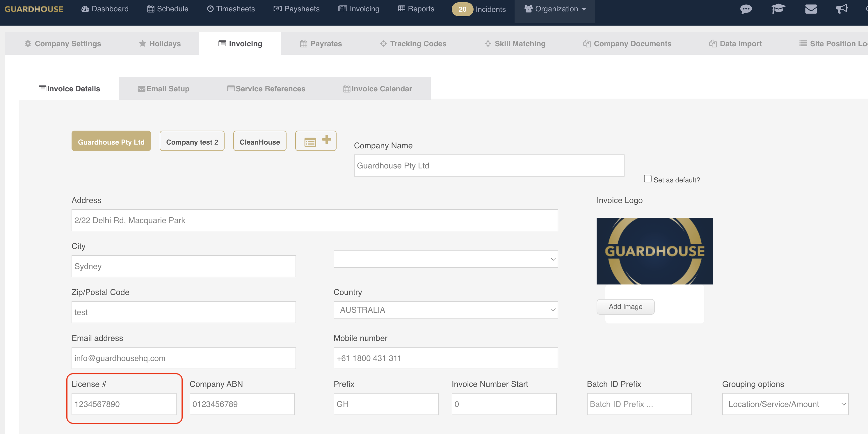868x434 pixels.
Task: Click into the License # input field
Action: click(x=124, y=404)
